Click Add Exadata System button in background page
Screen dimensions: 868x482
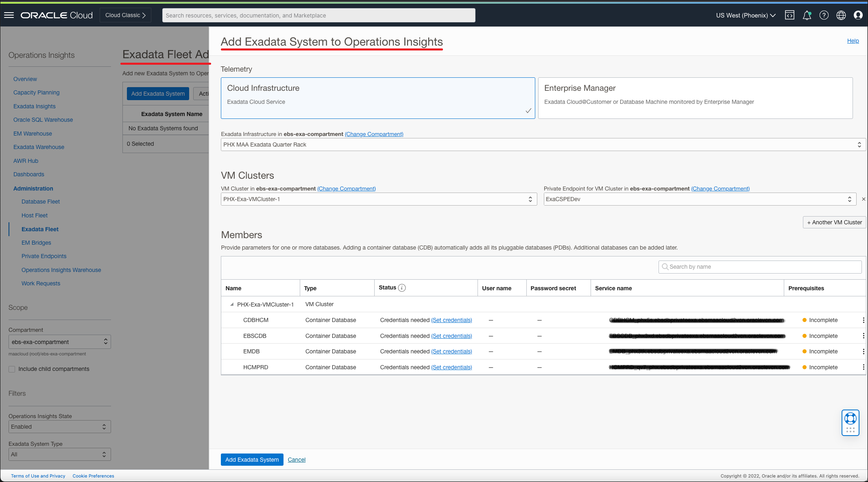(x=158, y=94)
